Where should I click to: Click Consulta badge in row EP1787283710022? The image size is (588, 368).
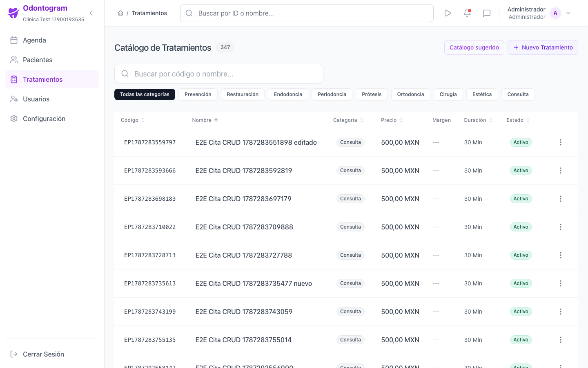[x=350, y=227]
